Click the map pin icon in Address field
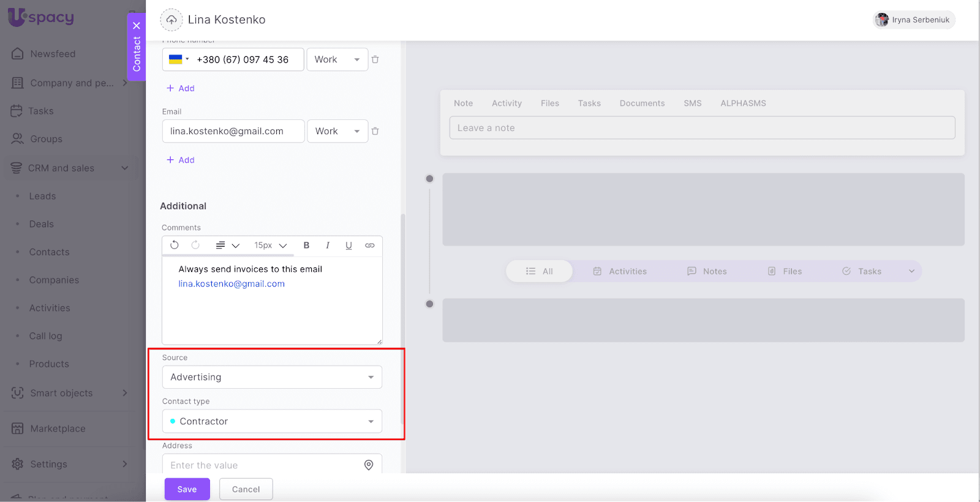The width and height of the screenshot is (980, 502). pyautogui.click(x=369, y=465)
